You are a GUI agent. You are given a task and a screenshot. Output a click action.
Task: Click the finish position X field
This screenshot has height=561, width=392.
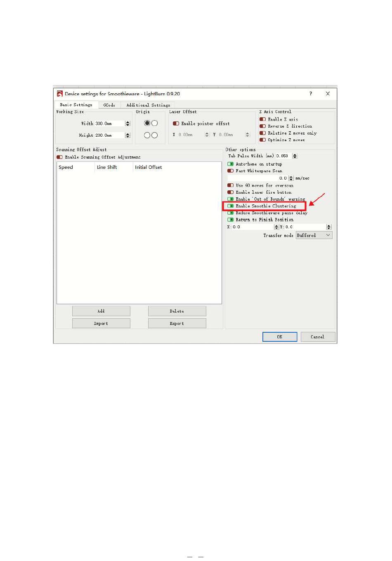[253, 227]
